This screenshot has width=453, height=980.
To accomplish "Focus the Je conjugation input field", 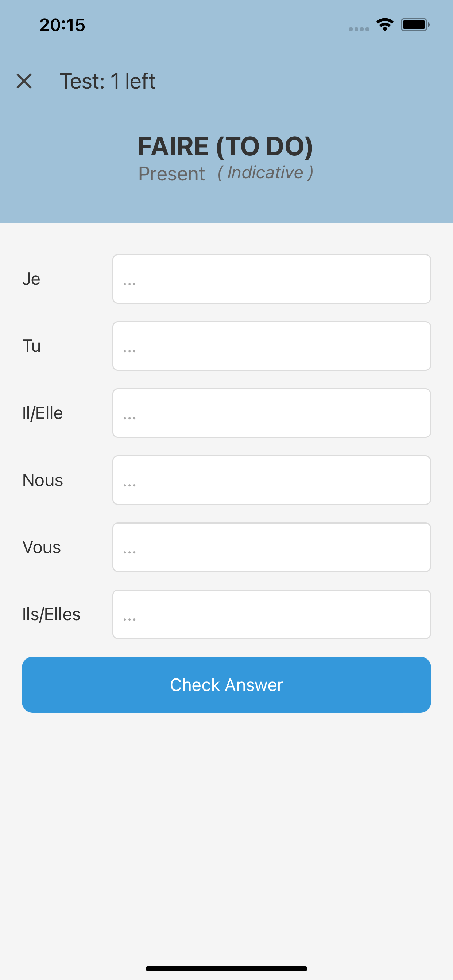I will [271, 279].
